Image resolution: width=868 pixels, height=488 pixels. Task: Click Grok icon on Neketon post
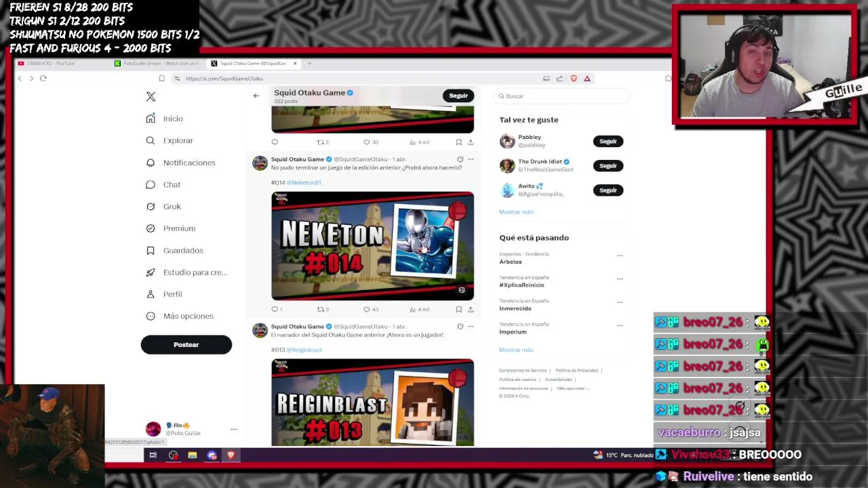click(460, 159)
